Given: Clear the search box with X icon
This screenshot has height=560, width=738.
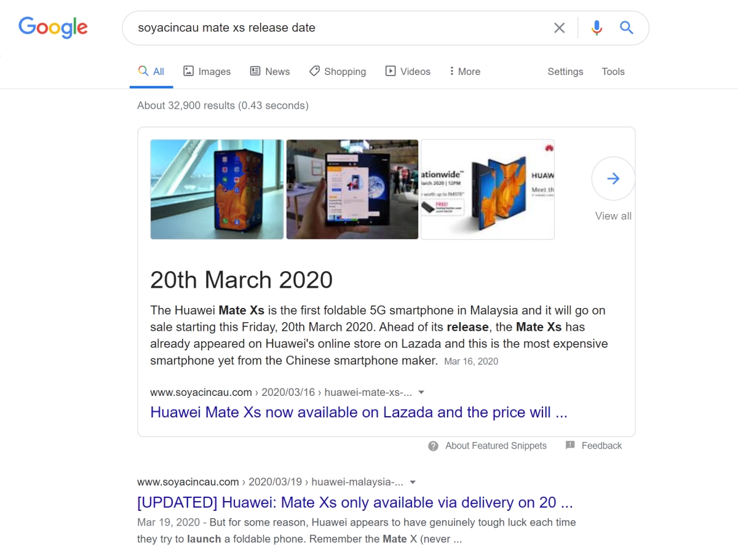Looking at the screenshot, I should pyautogui.click(x=559, y=28).
